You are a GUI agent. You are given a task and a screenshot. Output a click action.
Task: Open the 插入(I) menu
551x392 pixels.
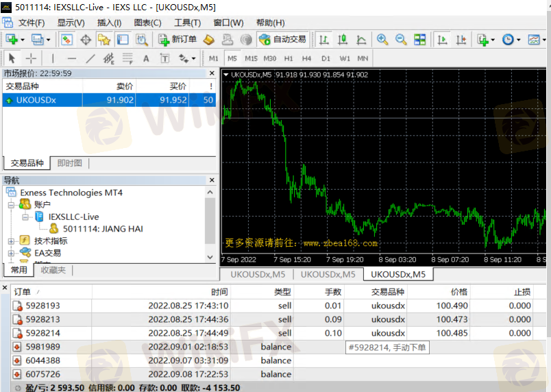[109, 23]
